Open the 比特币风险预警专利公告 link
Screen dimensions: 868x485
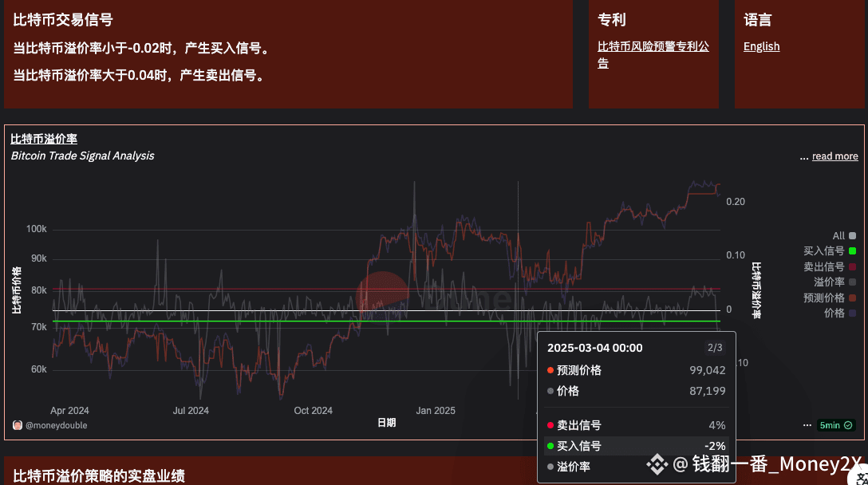click(x=653, y=55)
